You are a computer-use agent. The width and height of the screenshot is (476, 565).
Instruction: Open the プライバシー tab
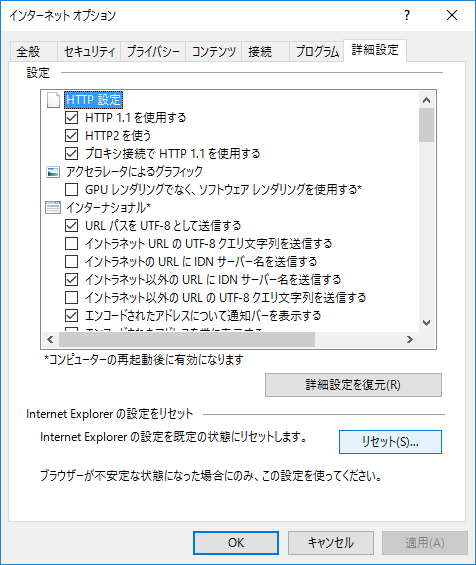[x=153, y=52]
